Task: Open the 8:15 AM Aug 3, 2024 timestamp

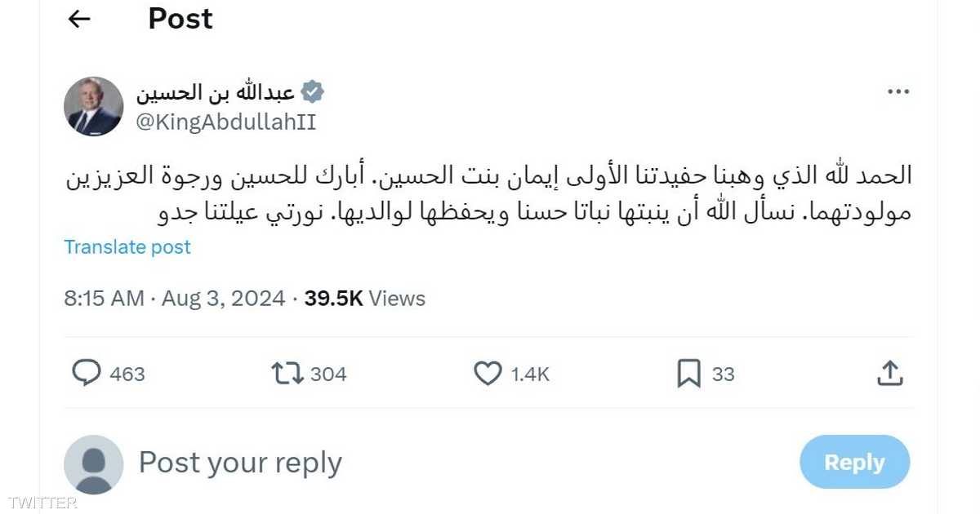Action: pos(175,299)
